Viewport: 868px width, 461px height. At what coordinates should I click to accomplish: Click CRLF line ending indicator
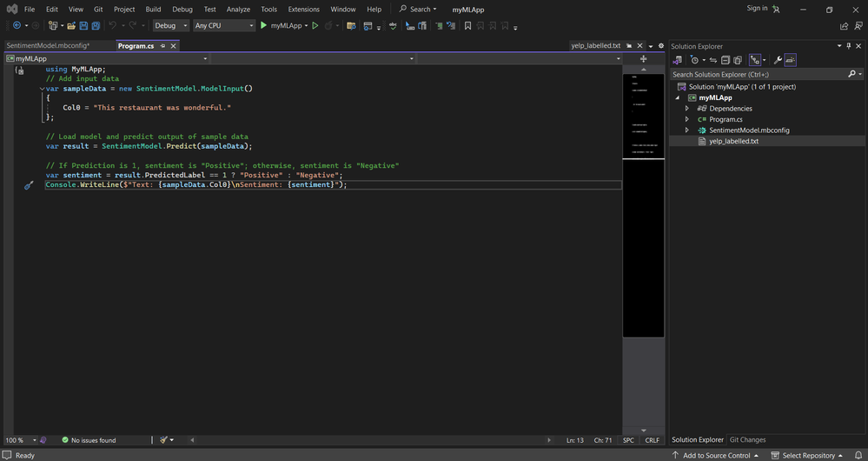click(653, 440)
